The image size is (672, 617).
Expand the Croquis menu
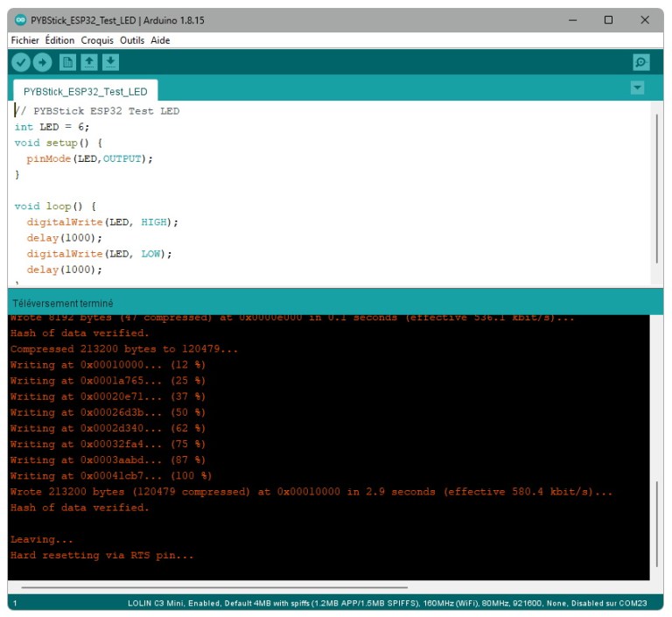97,40
